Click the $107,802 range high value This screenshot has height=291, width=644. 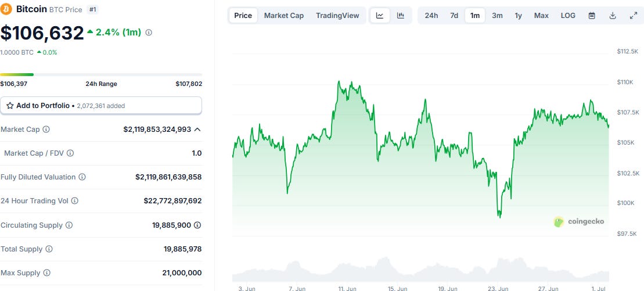pyautogui.click(x=189, y=84)
